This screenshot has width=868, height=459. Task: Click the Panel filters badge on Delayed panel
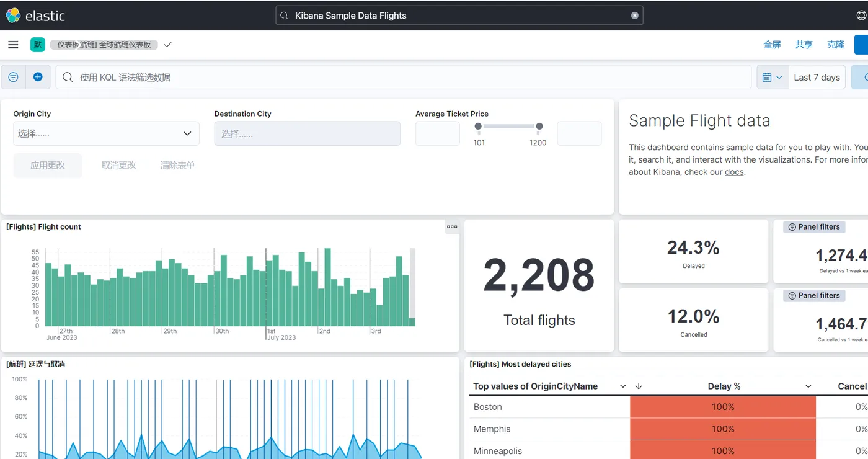point(814,227)
